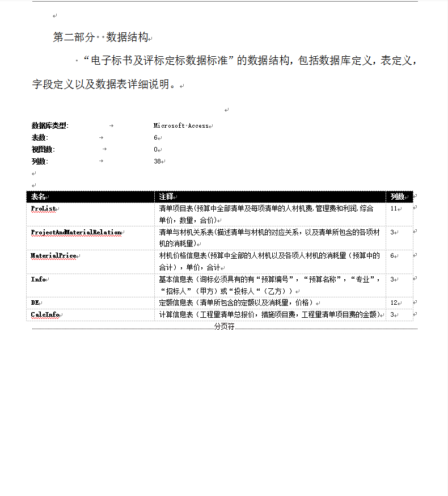Image resolution: width=448 pixels, height=496 pixels.
Task: Click the column count '11' in ProList row
Action: tap(394, 208)
